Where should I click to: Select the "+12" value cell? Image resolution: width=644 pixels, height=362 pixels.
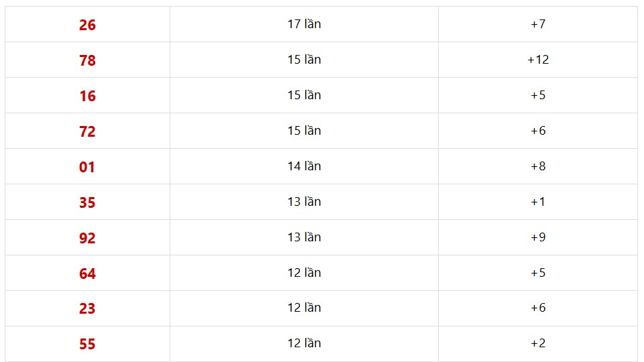[x=538, y=60]
